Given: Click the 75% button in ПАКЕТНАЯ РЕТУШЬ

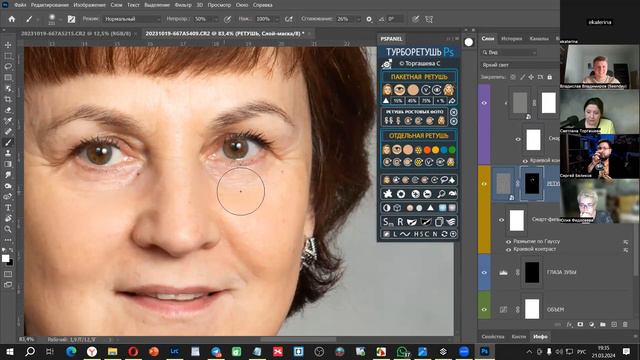Looking at the screenshot, I should click(x=426, y=100).
